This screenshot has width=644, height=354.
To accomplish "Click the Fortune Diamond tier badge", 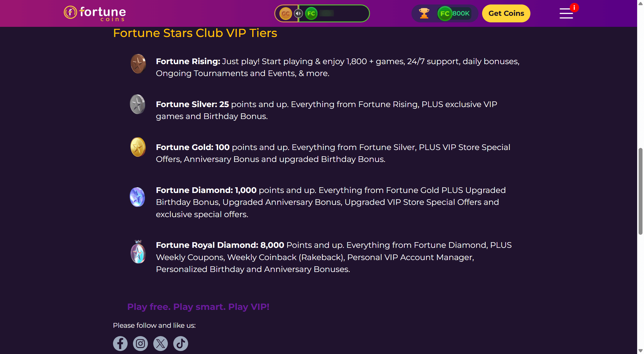I will [x=137, y=197].
